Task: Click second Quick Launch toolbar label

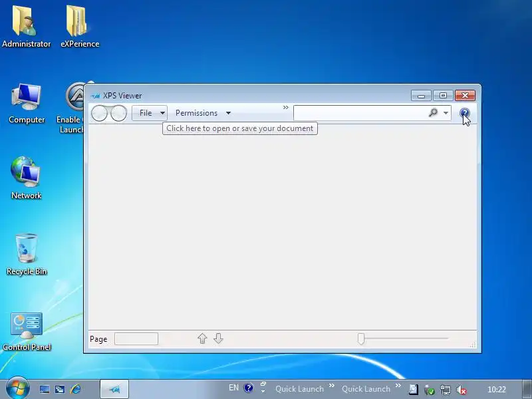Action: 366,389
